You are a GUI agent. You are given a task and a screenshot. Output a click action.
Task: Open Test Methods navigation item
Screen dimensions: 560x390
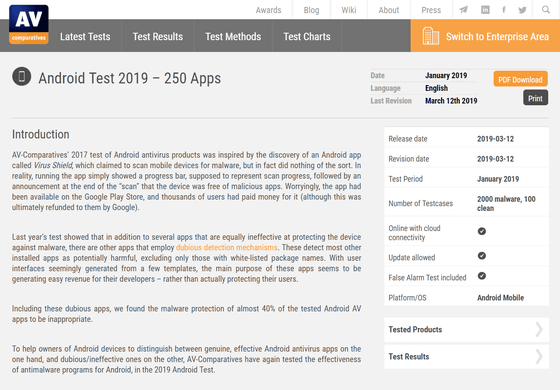click(233, 36)
